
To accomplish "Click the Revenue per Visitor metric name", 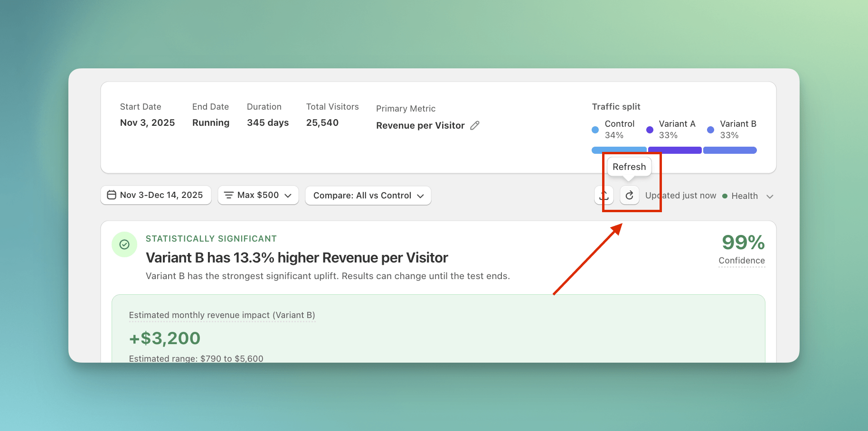I will click(x=420, y=125).
